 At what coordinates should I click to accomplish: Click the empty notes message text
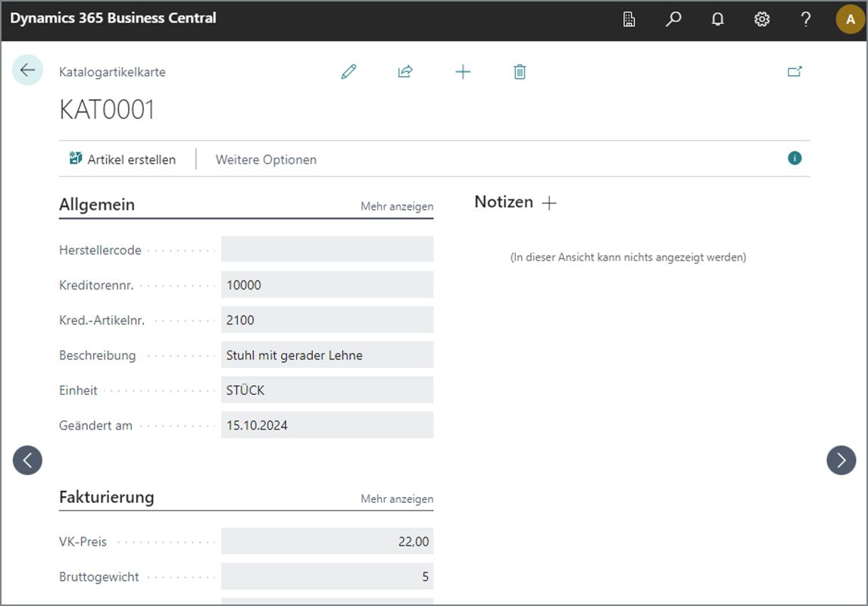(629, 258)
